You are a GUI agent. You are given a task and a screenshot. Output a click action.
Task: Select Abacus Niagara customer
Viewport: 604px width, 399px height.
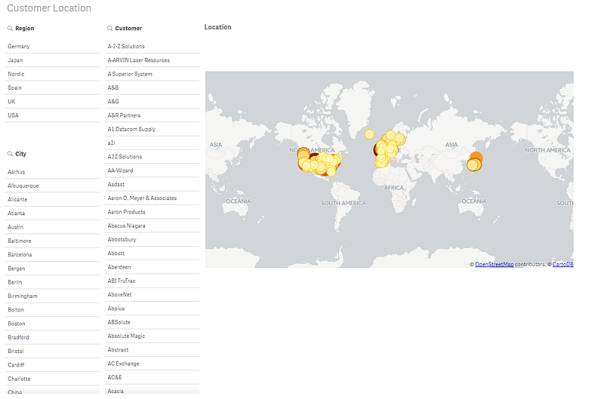[x=152, y=226]
